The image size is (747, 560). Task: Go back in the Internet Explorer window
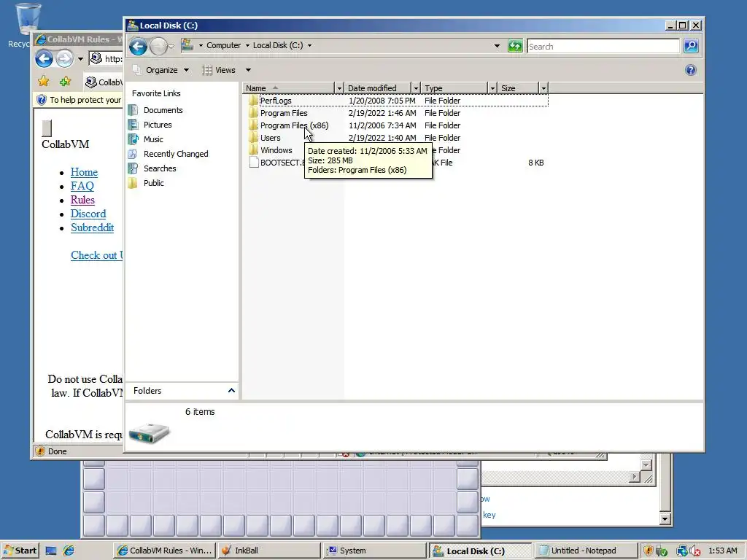44,58
